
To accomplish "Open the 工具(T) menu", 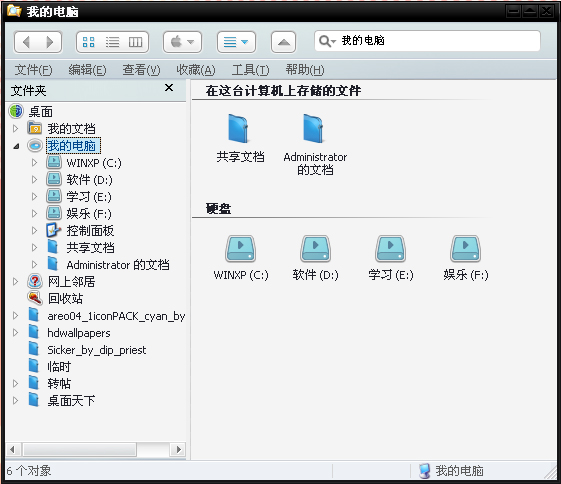I will [250, 70].
